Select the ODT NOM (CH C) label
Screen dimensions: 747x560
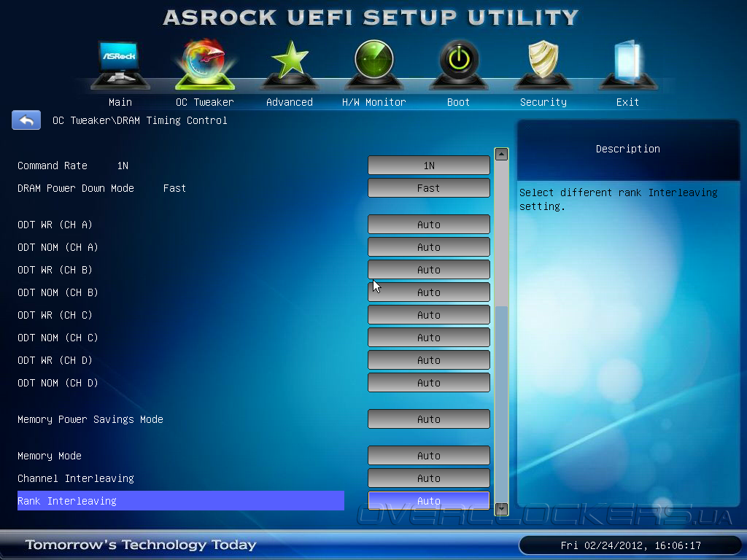[x=58, y=338]
